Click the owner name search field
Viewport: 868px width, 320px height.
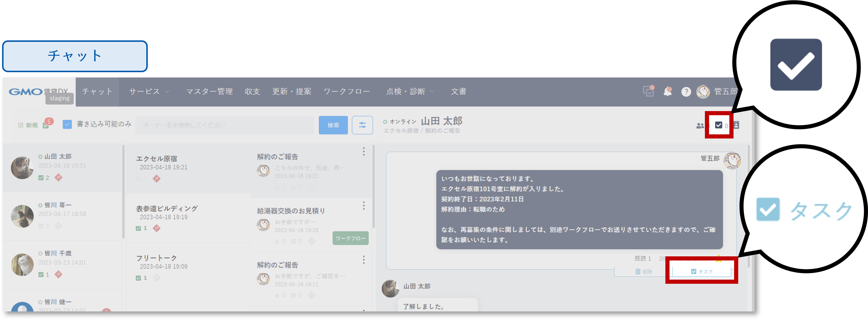[x=224, y=125]
